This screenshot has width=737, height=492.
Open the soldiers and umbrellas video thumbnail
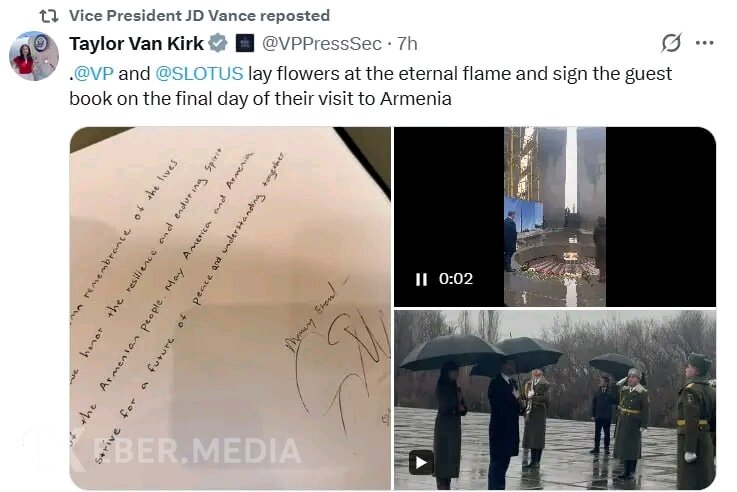(555, 400)
